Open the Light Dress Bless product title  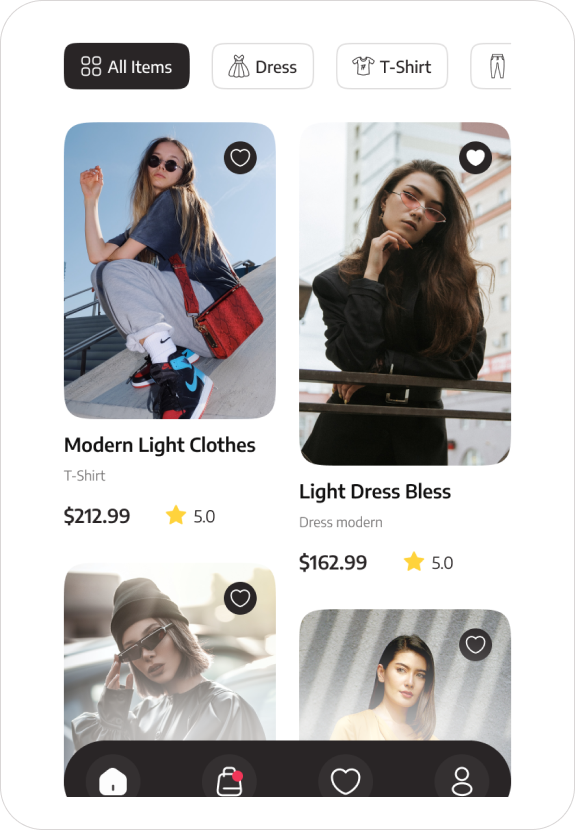(x=375, y=492)
